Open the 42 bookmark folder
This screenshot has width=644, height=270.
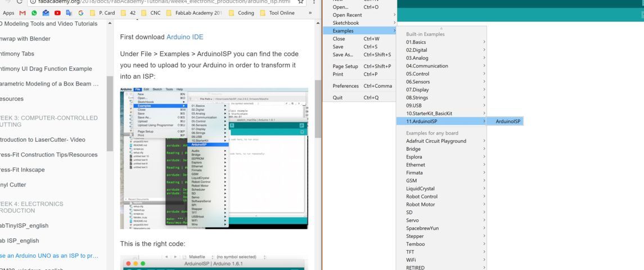coord(128,13)
